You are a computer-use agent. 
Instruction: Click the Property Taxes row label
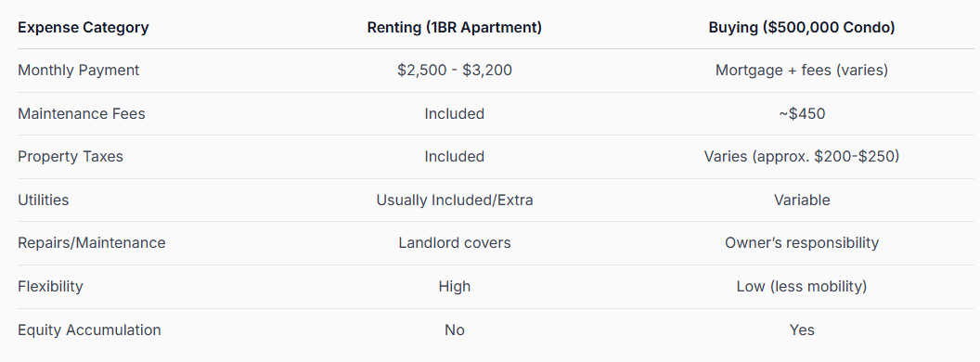point(71,156)
